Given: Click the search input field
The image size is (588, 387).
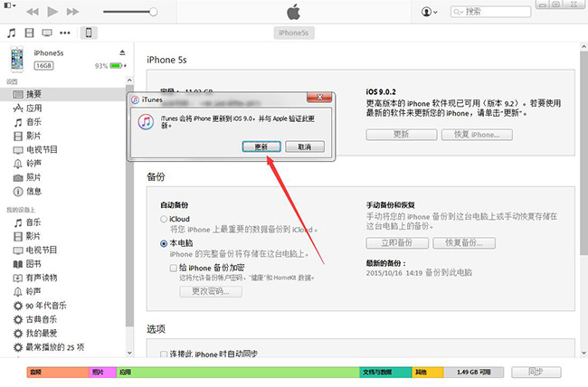Looking at the screenshot, I should pos(490,12).
